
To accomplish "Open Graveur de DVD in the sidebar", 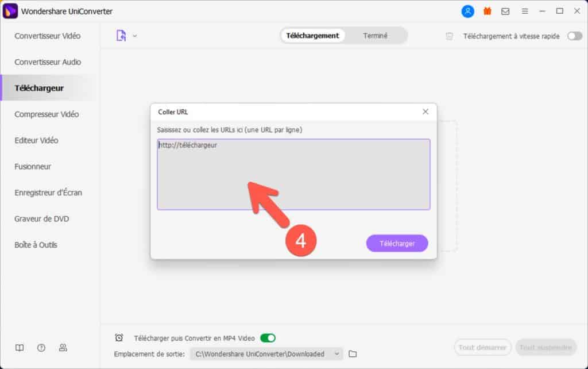I will pos(41,218).
